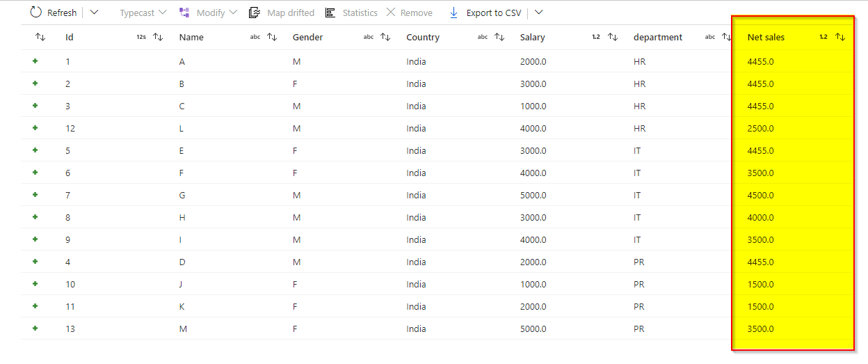Viewport: 868px width, 364px height.
Task: Click Net sales value 4000.0
Action: (x=760, y=217)
